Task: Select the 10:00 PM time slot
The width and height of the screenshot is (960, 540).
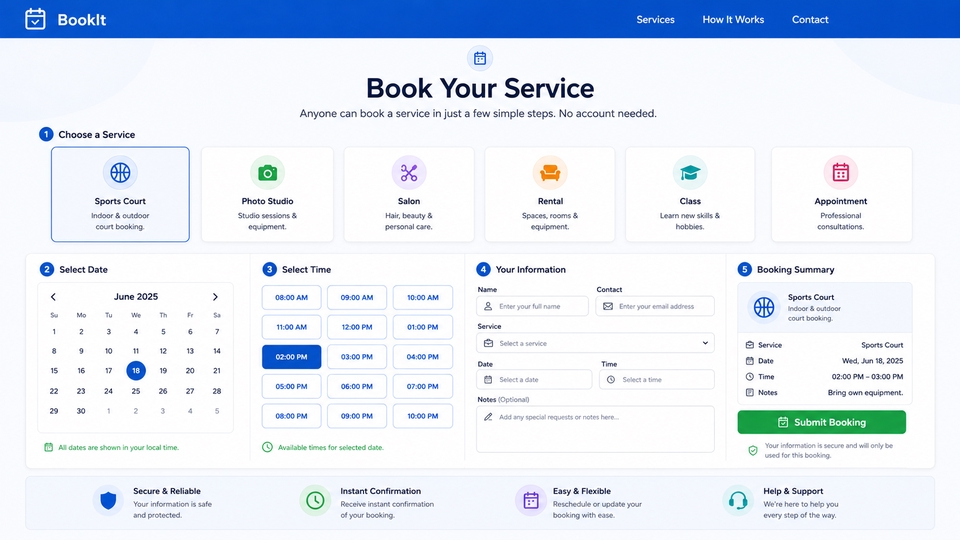Action: pos(422,416)
